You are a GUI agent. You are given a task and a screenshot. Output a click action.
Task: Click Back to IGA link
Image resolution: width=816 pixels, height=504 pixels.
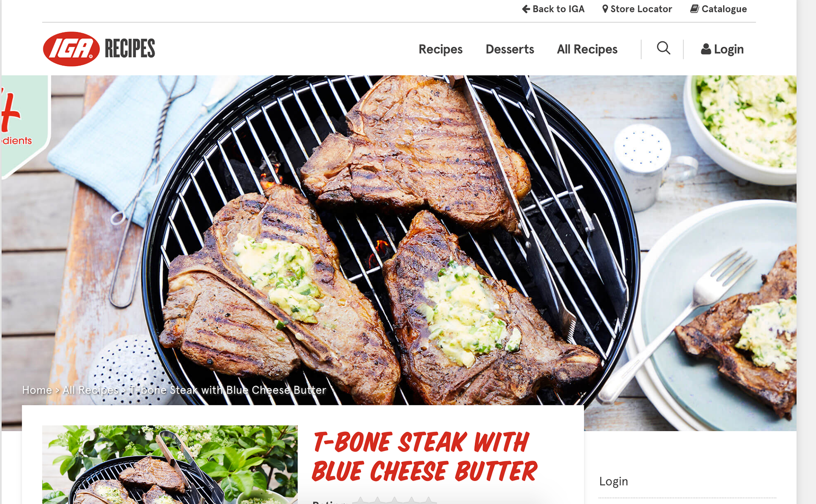pyautogui.click(x=553, y=9)
